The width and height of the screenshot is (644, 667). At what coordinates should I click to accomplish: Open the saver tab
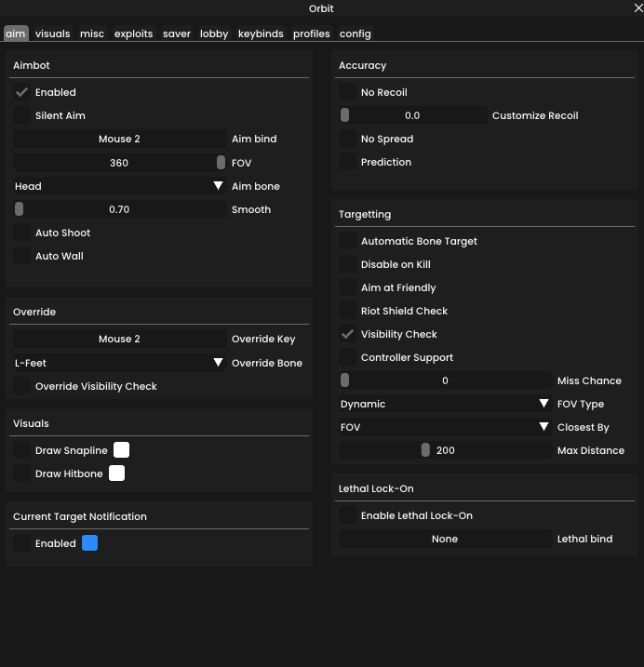point(177,33)
